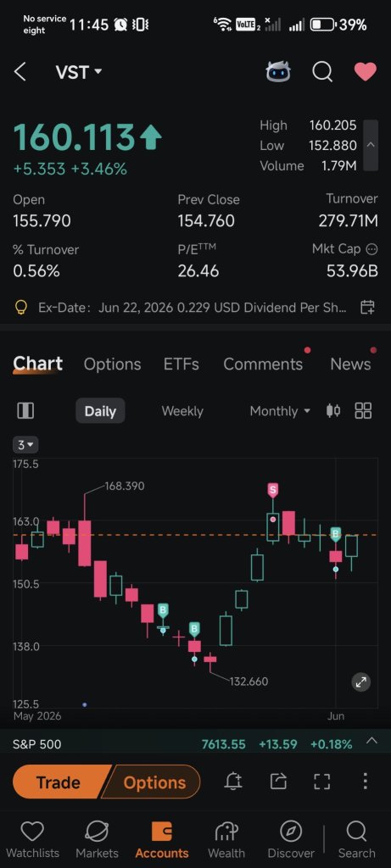Open the VST ticker dropdown
The width and height of the screenshot is (391, 868).
click(79, 72)
